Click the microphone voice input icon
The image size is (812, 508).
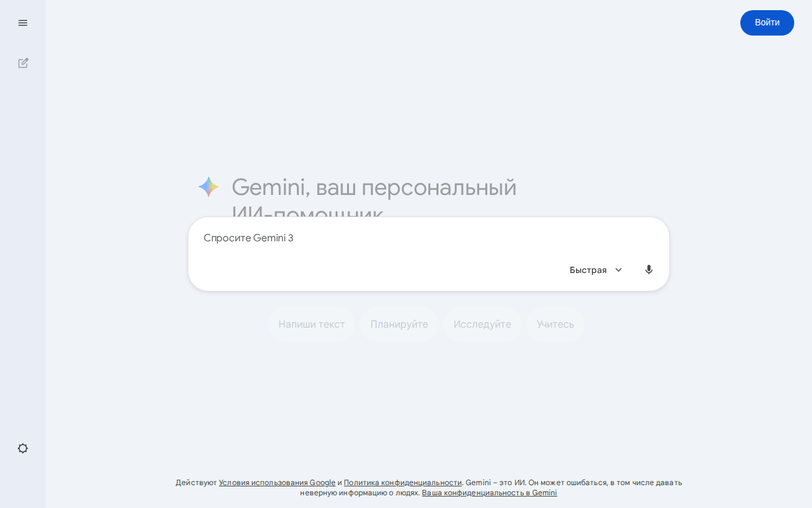[648, 270]
